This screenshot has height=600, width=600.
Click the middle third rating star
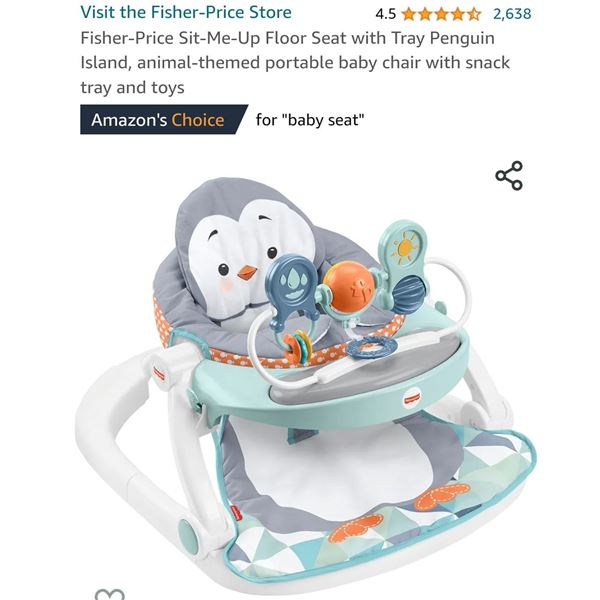point(441,14)
